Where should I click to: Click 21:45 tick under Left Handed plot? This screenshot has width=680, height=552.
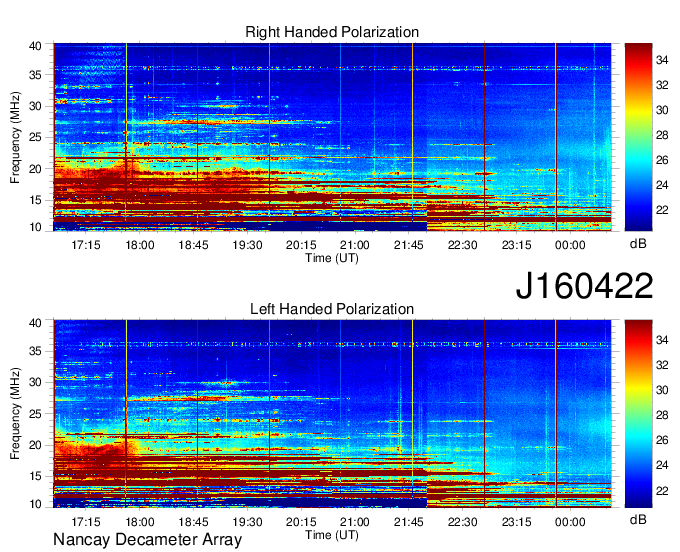409,522
